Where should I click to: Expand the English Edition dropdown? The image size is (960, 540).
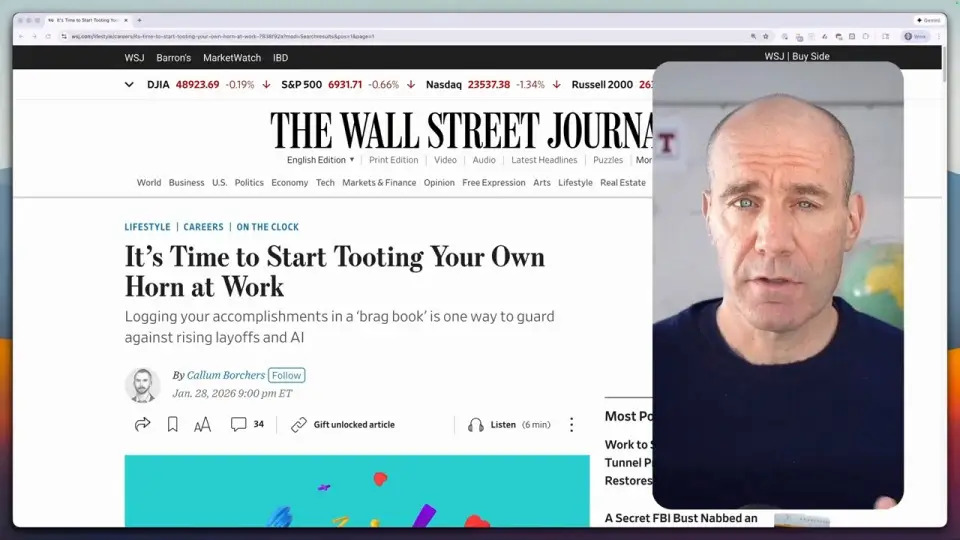pyautogui.click(x=320, y=160)
